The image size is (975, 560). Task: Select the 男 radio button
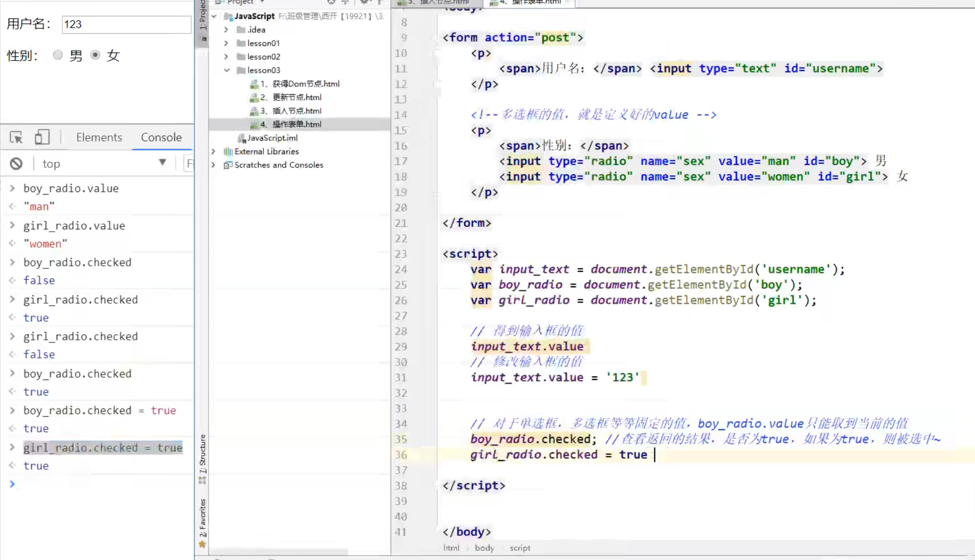(58, 55)
